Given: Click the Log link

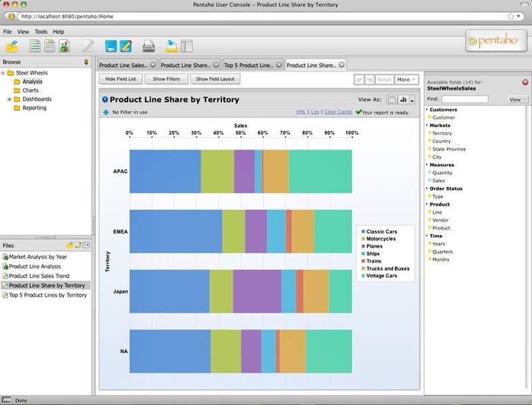Looking at the screenshot, I should [x=315, y=112].
